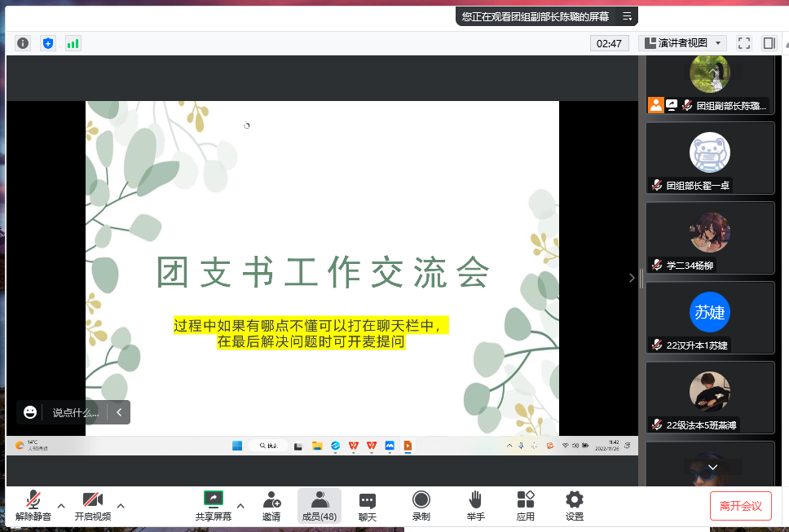Open the meeting info icon

click(23, 43)
